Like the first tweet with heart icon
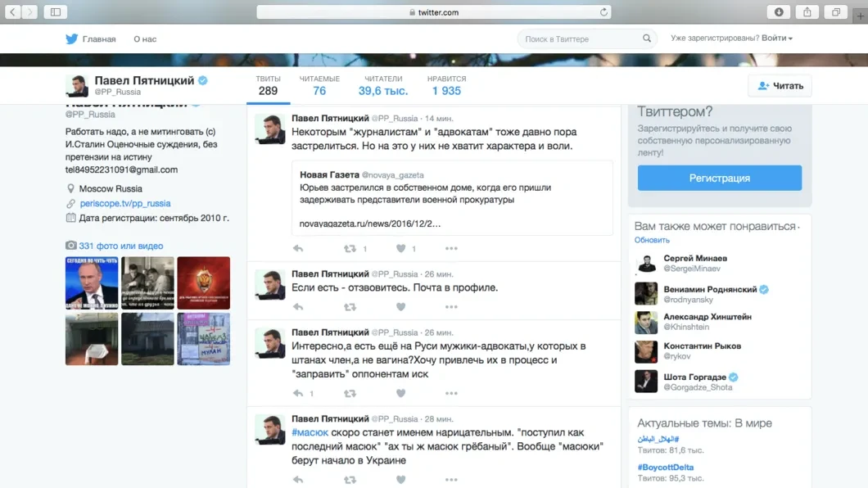The image size is (868, 488). point(401,249)
